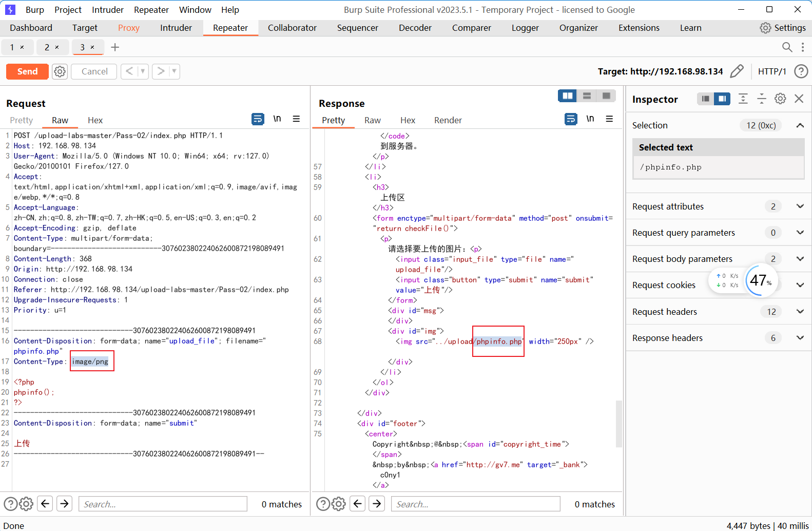The image size is (812, 531).
Task: Go to next request history arrow
Action: [161, 71]
